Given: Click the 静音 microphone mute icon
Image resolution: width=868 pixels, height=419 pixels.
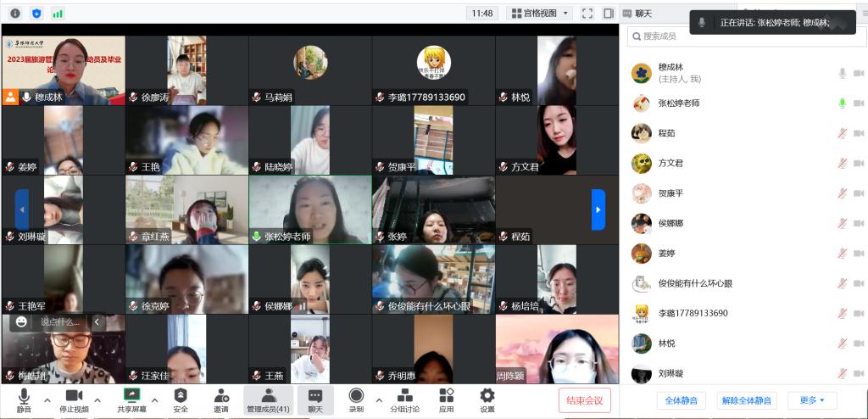Looking at the screenshot, I should [x=24, y=395].
